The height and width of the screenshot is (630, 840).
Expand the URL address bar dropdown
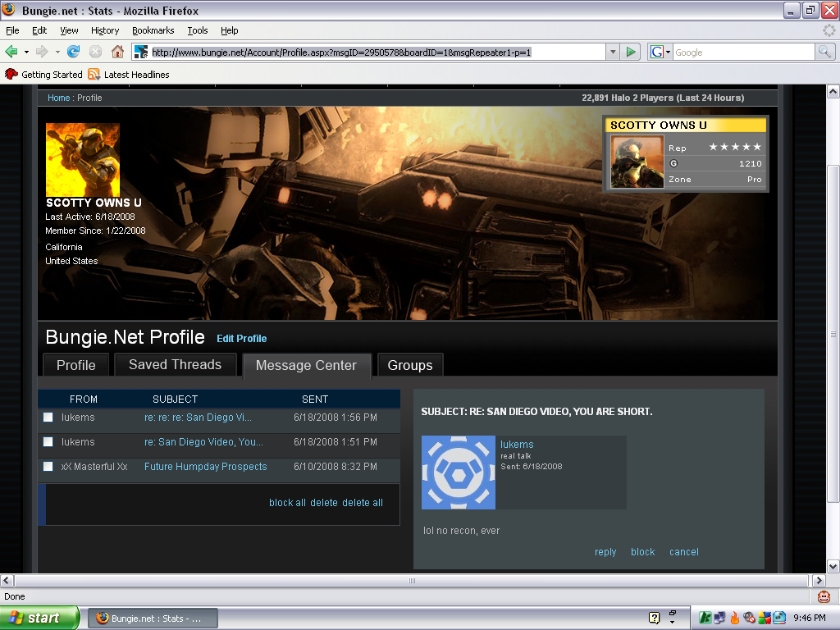[612, 52]
